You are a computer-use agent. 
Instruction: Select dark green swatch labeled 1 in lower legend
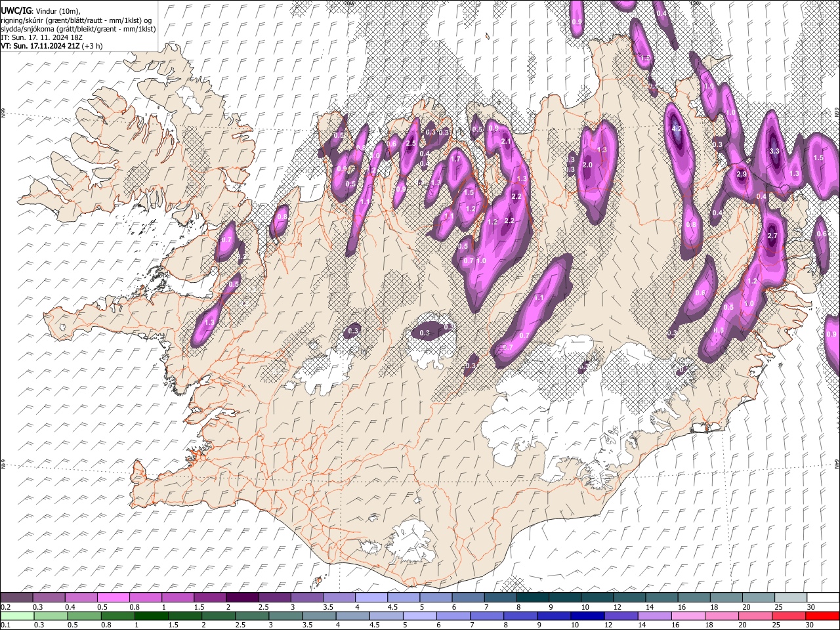pyautogui.click(x=151, y=616)
